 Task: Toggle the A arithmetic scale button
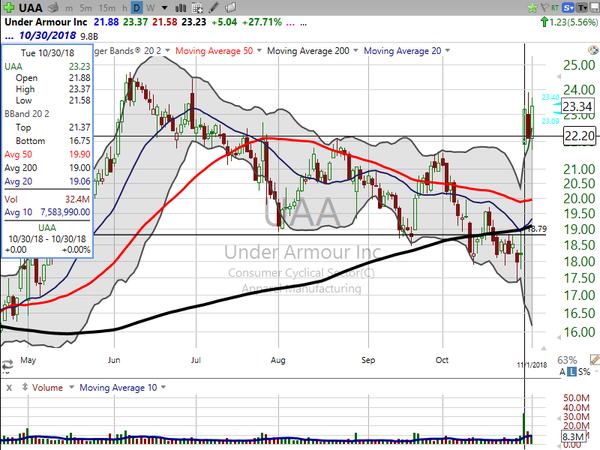click(562, 372)
